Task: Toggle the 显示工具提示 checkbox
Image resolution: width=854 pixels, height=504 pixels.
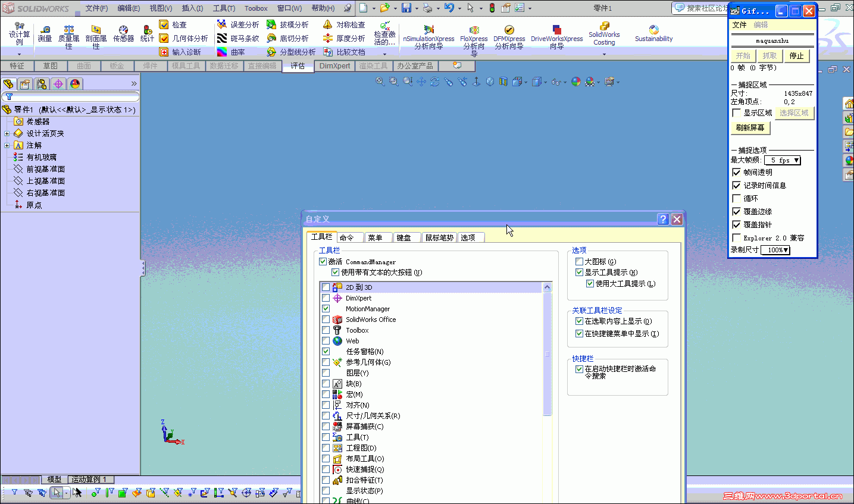Action: point(579,272)
